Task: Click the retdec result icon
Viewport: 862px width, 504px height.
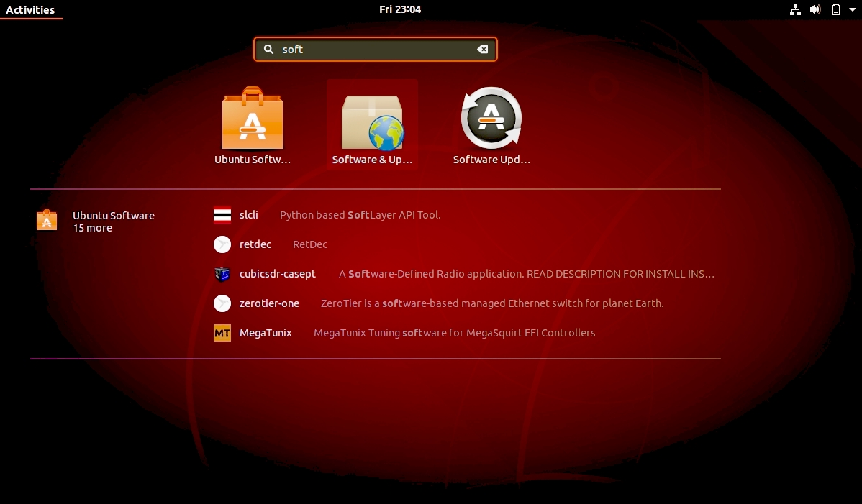Action: 222,244
